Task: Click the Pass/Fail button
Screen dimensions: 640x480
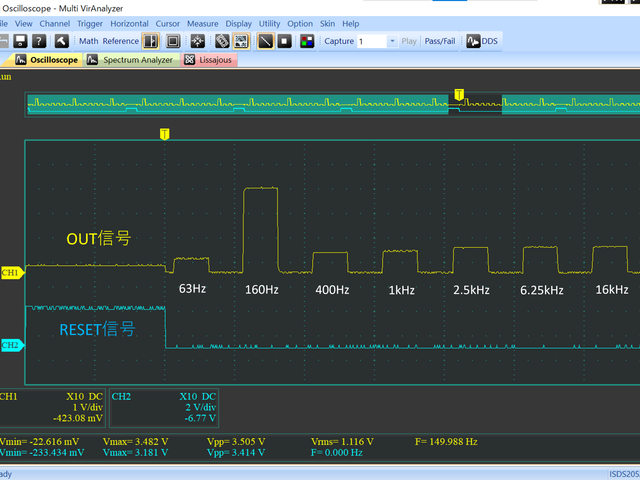Action: (x=441, y=41)
